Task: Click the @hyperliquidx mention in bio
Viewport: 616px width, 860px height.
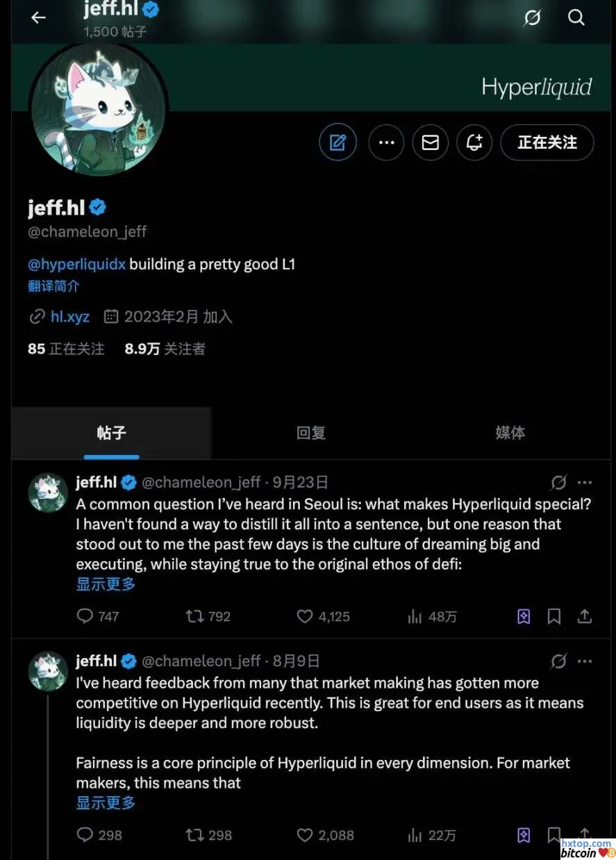Action: click(x=76, y=265)
